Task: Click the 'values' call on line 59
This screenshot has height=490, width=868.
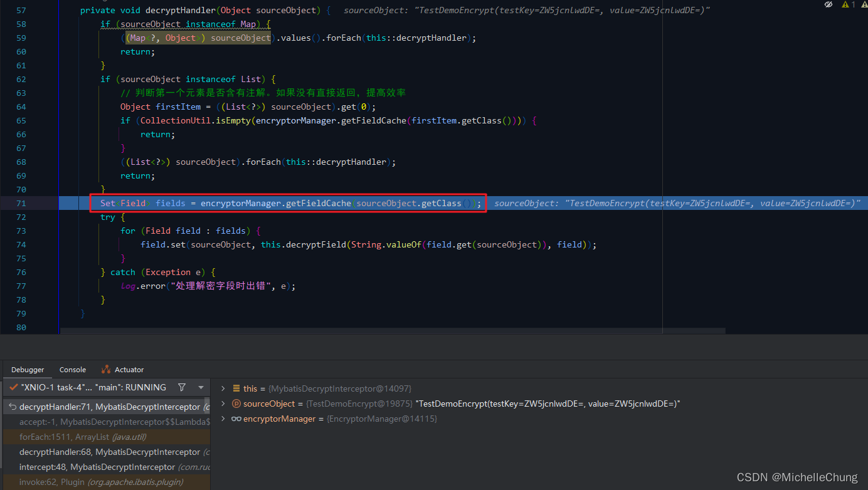Action: pos(296,38)
